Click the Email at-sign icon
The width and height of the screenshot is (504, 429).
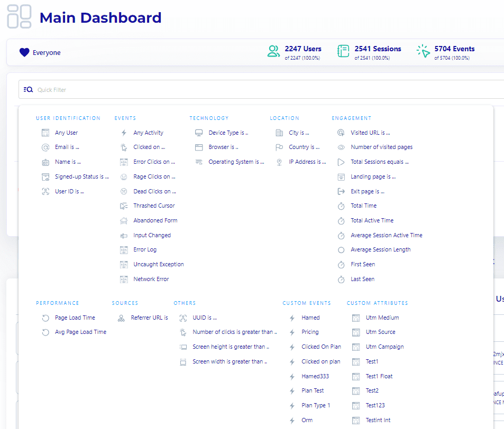point(45,147)
